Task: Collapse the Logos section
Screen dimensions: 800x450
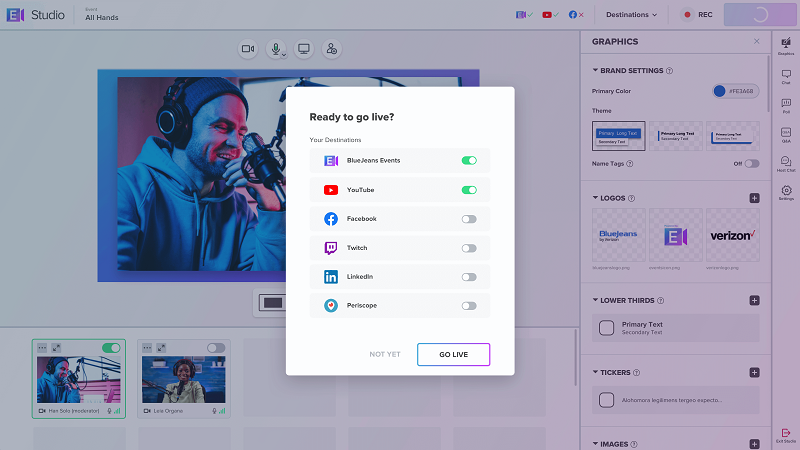Action: [x=595, y=197]
